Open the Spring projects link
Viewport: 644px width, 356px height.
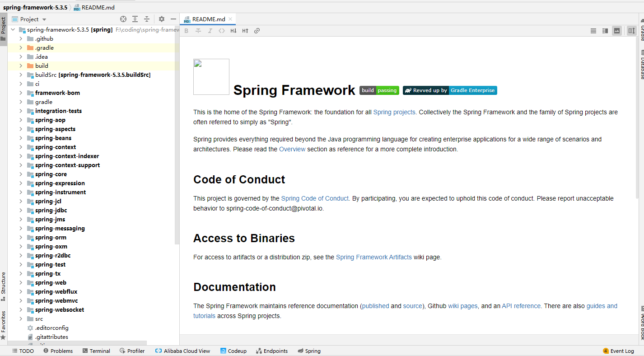point(394,112)
